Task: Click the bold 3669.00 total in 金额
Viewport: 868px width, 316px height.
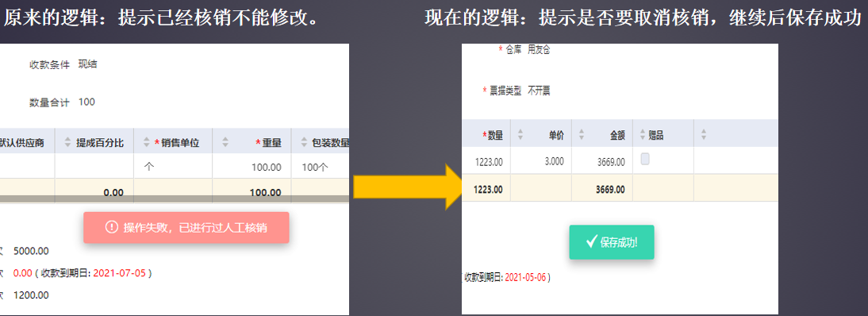Action: 611,190
